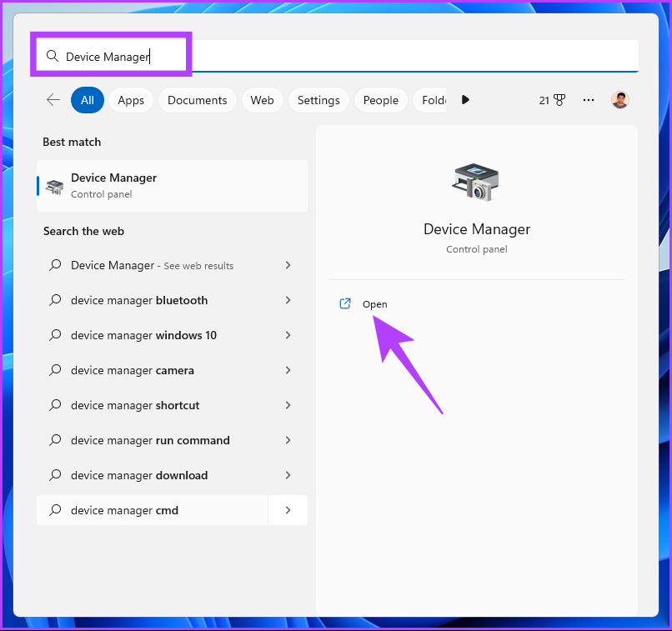Click the external-link icon next to Open

point(345,303)
